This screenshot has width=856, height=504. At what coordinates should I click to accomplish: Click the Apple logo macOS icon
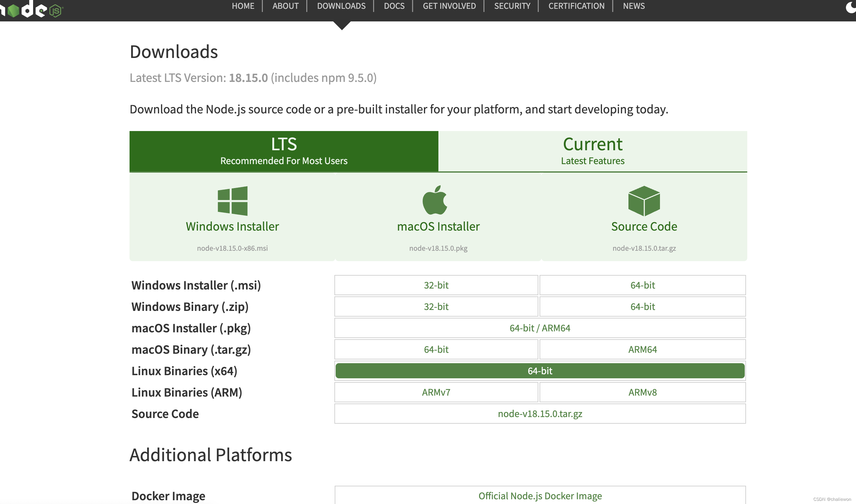pos(435,200)
